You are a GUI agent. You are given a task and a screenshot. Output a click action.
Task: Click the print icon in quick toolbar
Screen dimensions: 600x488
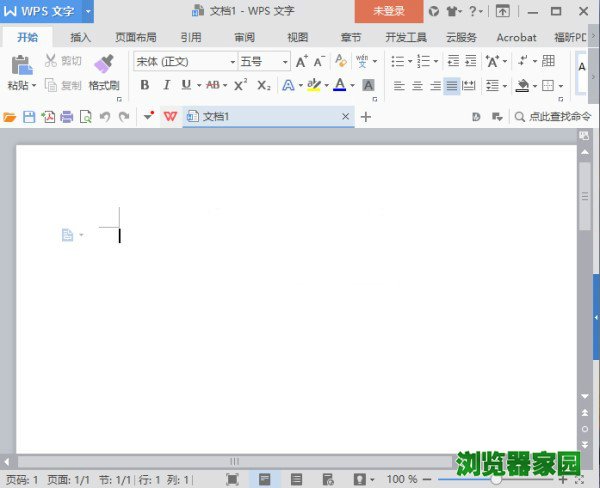tap(66, 117)
